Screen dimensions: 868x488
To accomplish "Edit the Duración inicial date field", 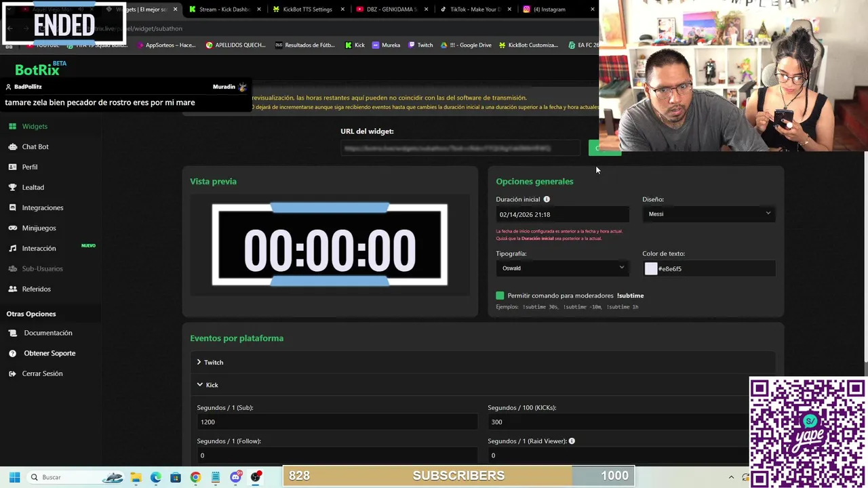I will (x=562, y=214).
